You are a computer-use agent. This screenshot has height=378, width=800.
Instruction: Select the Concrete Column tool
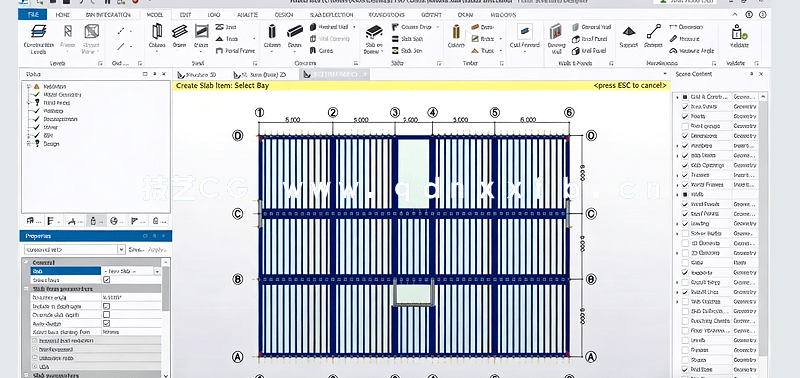click(272, 37)
